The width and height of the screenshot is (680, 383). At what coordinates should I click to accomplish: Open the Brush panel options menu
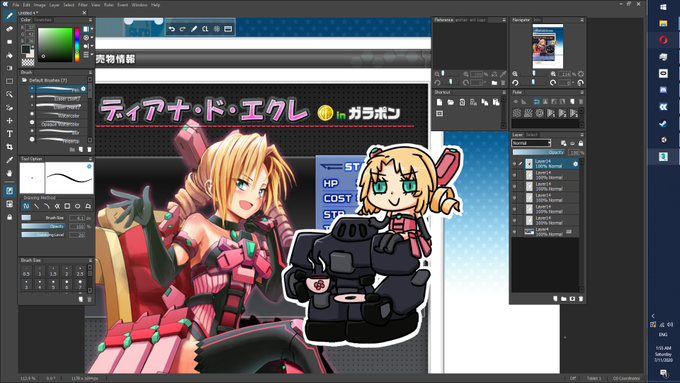[x=90, y=72]
